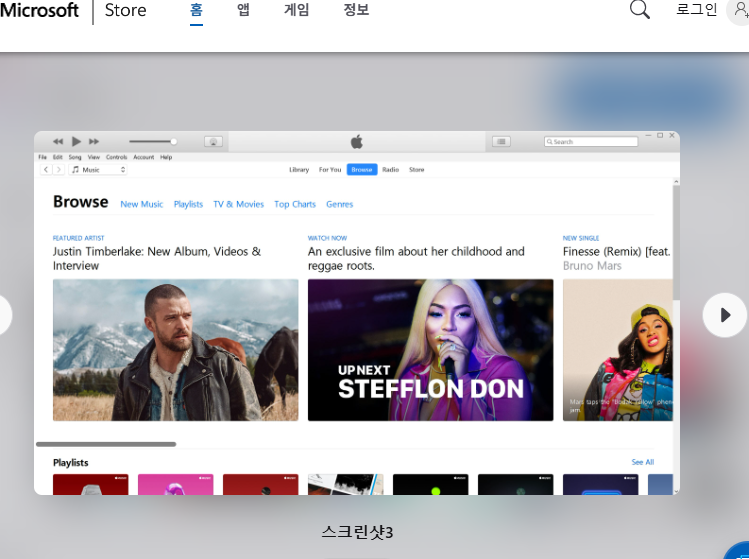
Task: Click the Genres link
Action: 340,204
